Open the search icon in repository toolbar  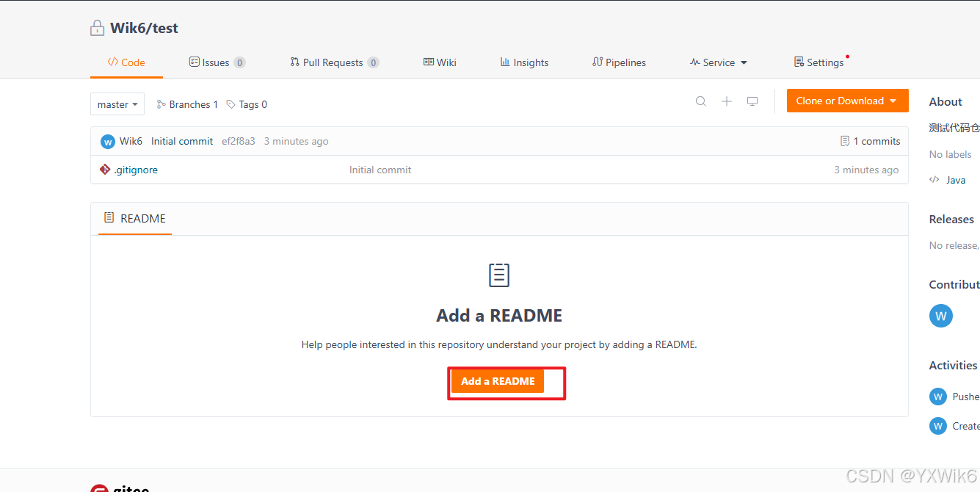tap(701, 101)
